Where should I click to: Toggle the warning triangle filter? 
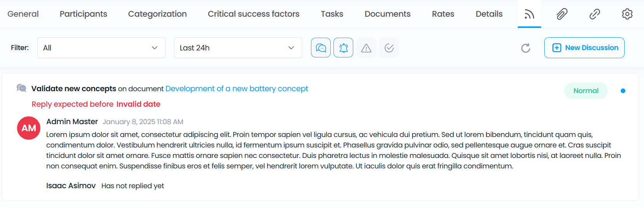[x=366, y=48]
